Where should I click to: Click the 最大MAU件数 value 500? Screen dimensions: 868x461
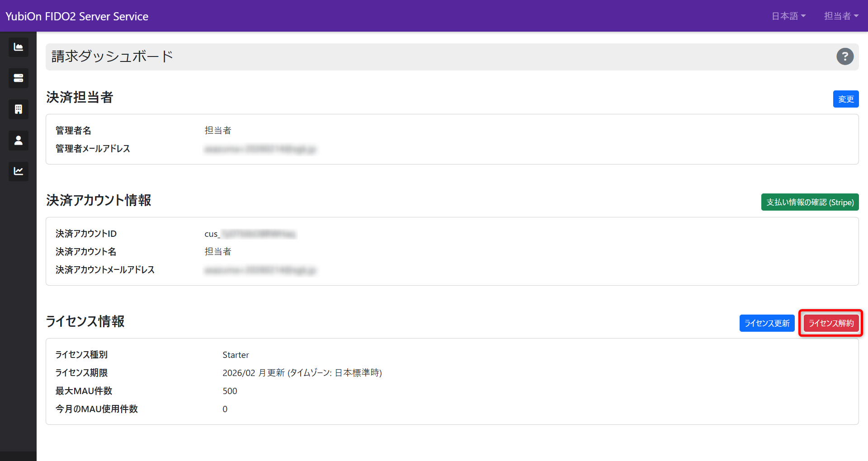pyautogui.click(x=230, y=391)
